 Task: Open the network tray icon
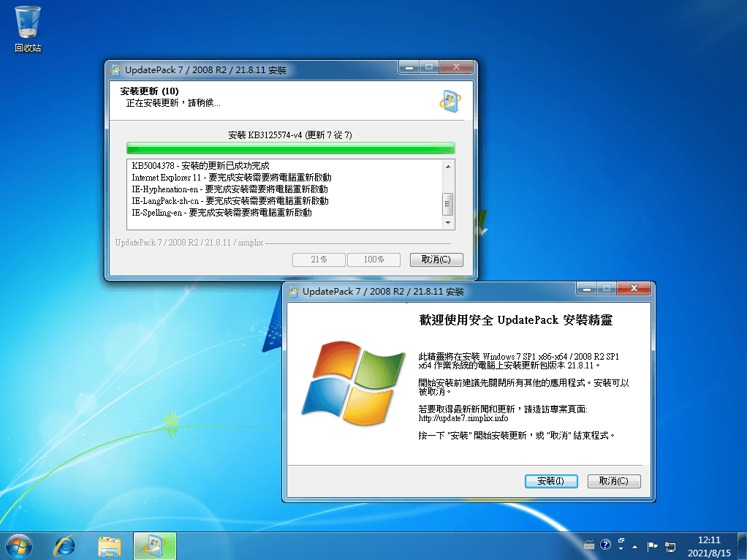[x=670, y=547]
